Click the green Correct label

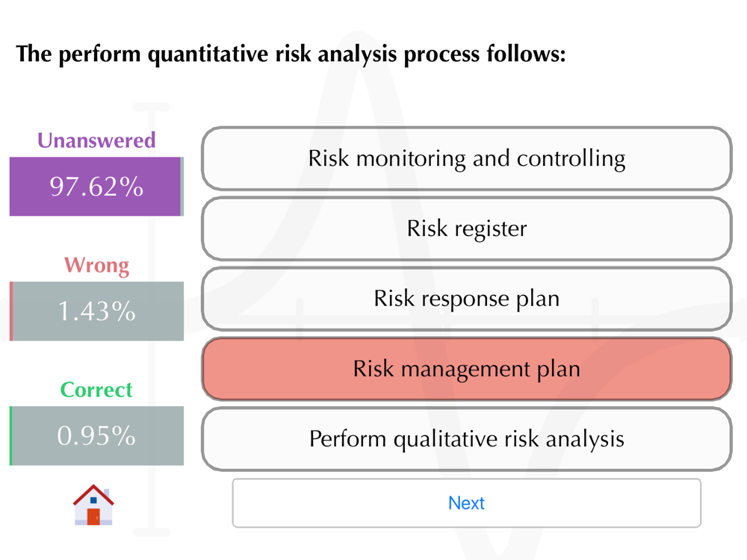tap(96, 390)
